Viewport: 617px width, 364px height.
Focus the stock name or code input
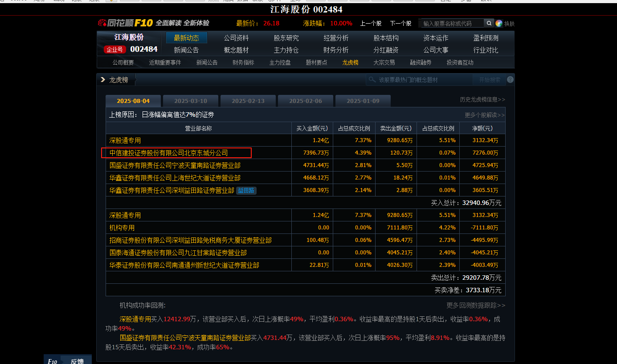coord(452,23)
